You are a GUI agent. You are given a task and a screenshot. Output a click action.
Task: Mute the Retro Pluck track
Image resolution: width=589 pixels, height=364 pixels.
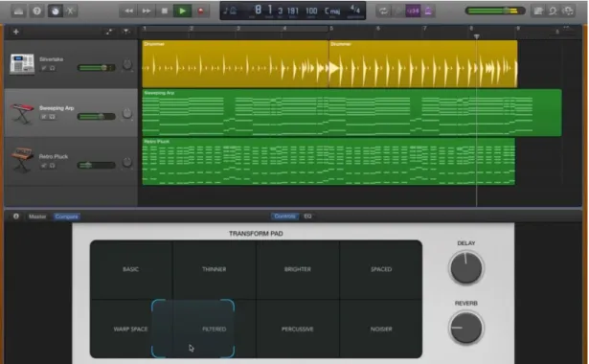pos(43,166)
